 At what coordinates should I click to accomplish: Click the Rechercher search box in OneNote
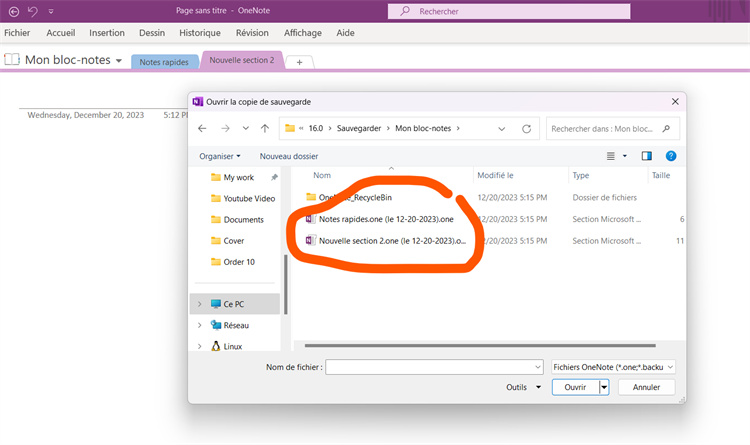509,11
